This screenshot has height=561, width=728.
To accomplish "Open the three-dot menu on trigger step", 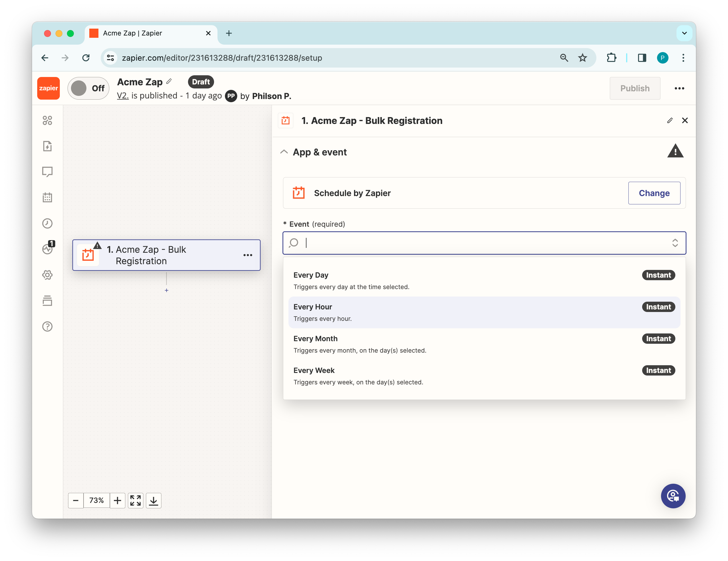I will tap(248, 255).
